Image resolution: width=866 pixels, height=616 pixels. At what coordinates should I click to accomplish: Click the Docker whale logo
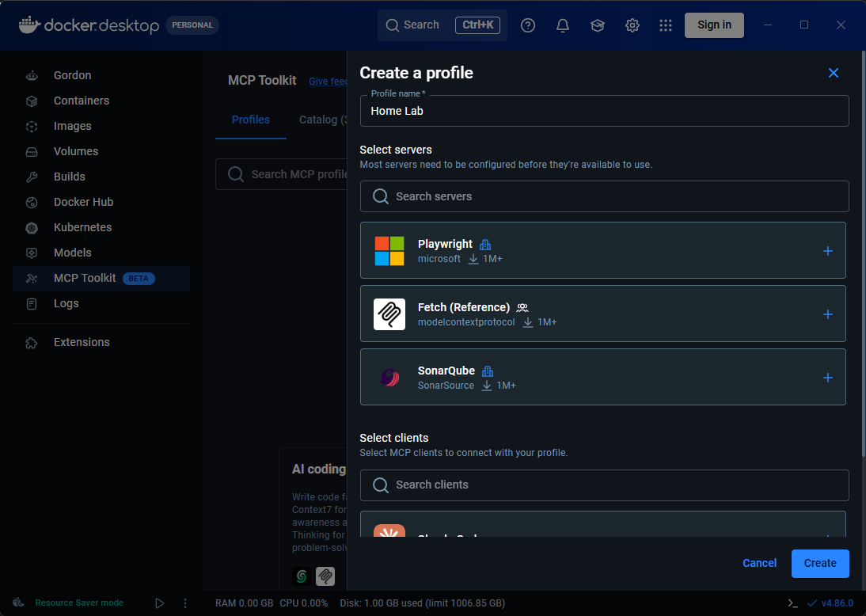click(30, 25)
